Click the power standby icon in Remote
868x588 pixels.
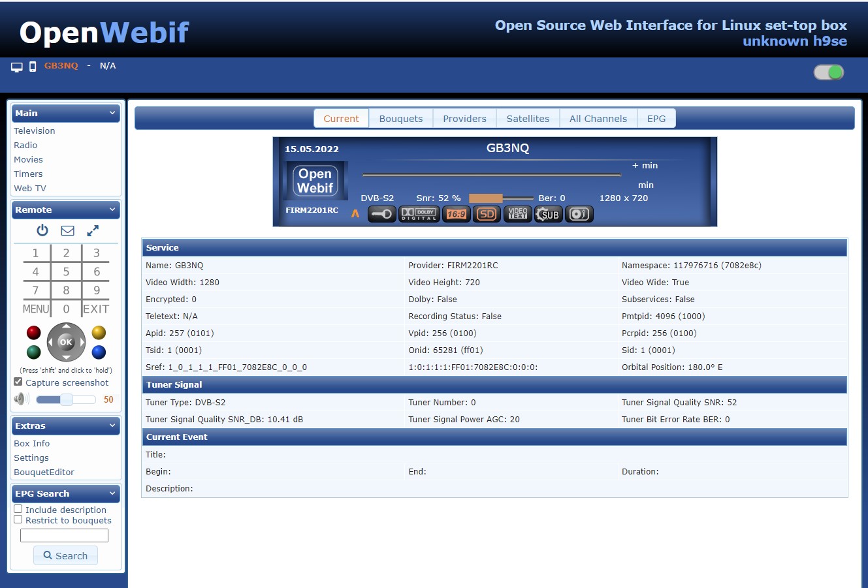coord(42,230)
